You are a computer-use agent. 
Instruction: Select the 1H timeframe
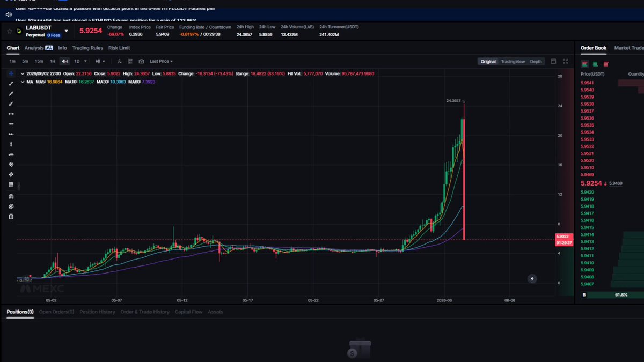(53, 61)
